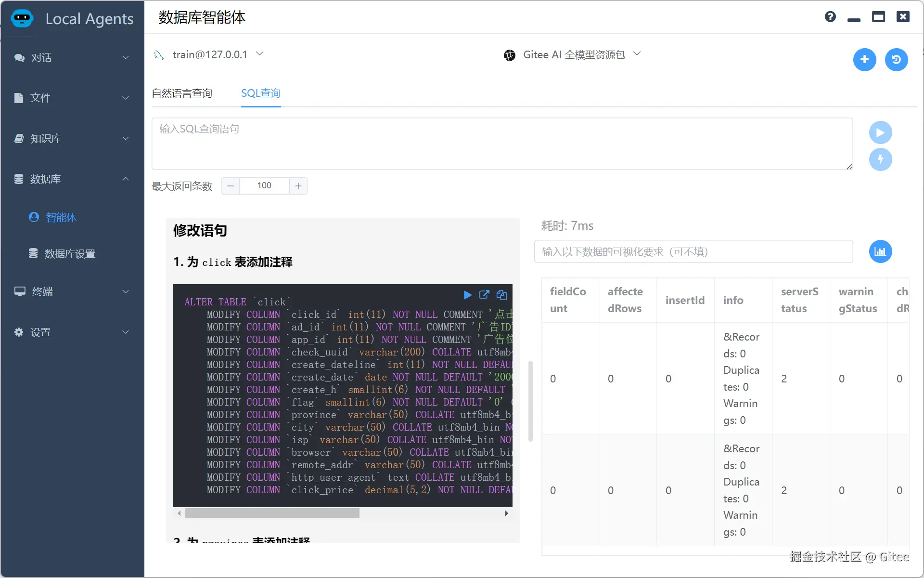This screenshot has height=578, width=924.
Task: Select the SQL查询 tab
Action: [261, 93]
